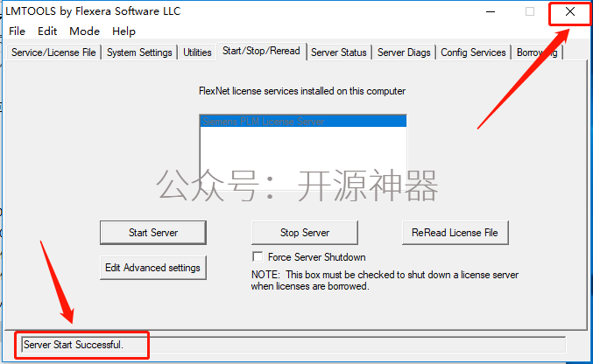Viewport: 593px width, 364px height.
Task: Click the ReRead License File button
Action: tap(455, 233)
